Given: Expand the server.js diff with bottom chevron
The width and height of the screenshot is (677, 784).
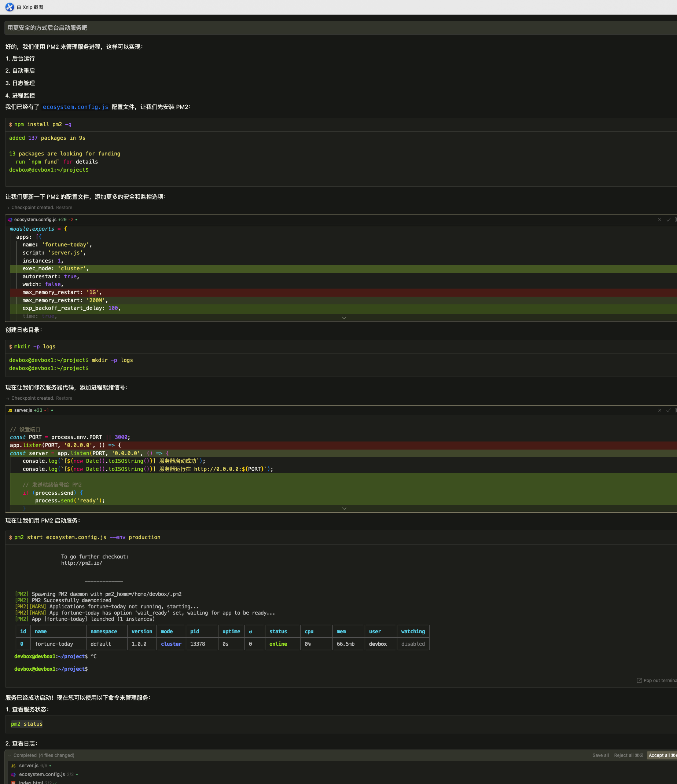Looking at the screenshot, I should click(x=344, y=509).
